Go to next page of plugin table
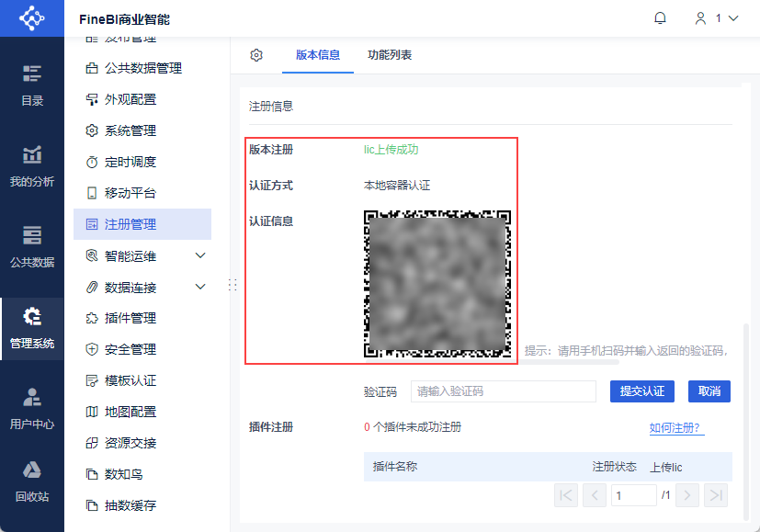760x532 pixels. pos(686,495)
